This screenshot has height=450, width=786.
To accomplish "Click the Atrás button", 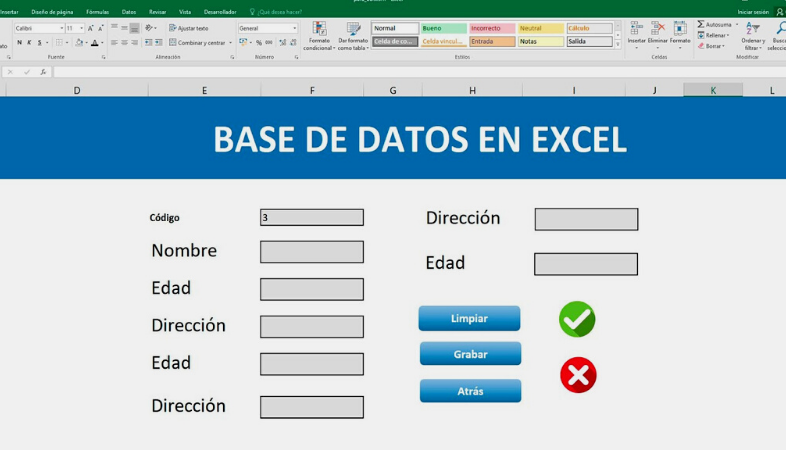I will [x=470, y=391].
